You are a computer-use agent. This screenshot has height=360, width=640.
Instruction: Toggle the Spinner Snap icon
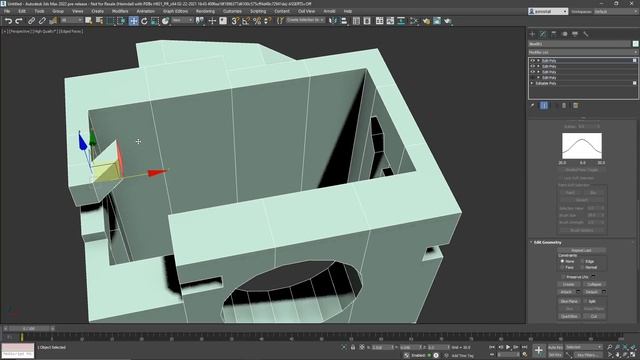click(267, 21)
